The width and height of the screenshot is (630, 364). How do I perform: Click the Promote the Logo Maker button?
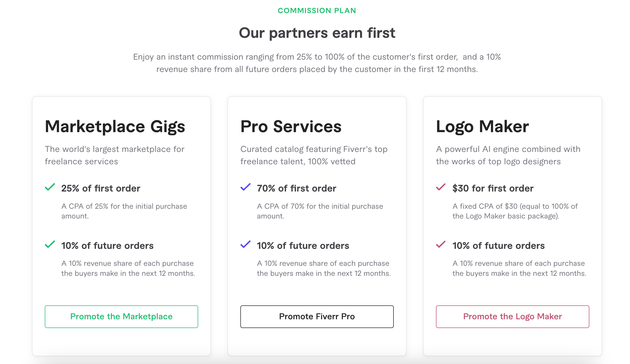pyautogui.click(x=513, y=316)
